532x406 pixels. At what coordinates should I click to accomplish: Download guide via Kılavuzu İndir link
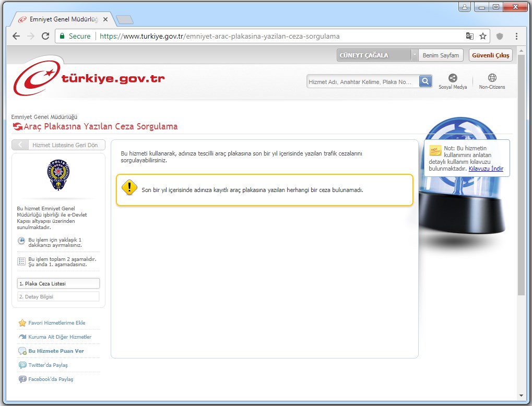[x=486, y=169]
